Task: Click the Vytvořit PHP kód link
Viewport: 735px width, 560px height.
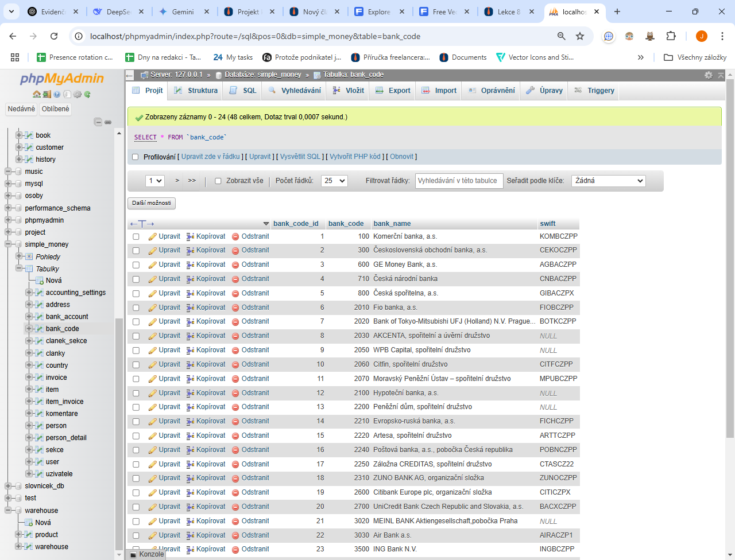Action: [x=355, y=157]
